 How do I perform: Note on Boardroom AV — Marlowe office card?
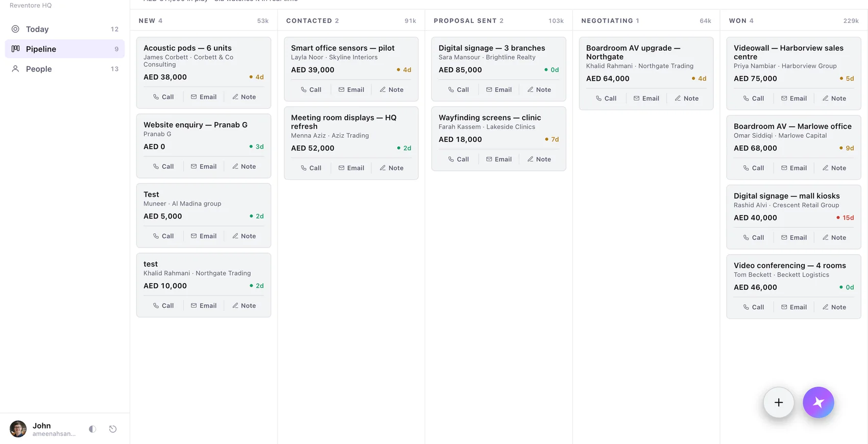(x=834, y=168)
